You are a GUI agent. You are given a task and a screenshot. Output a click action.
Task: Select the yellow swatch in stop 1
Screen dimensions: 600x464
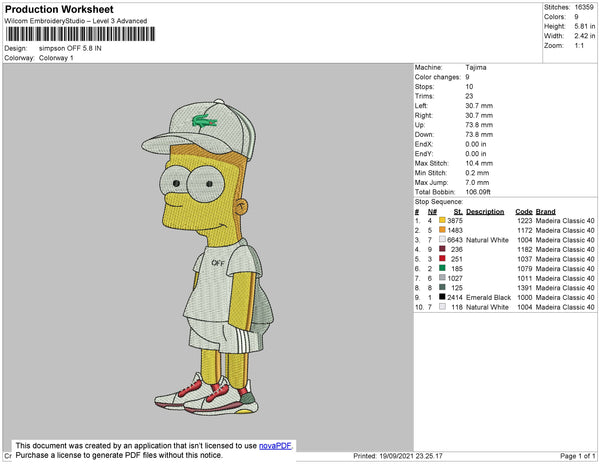(x=442, y=220)
